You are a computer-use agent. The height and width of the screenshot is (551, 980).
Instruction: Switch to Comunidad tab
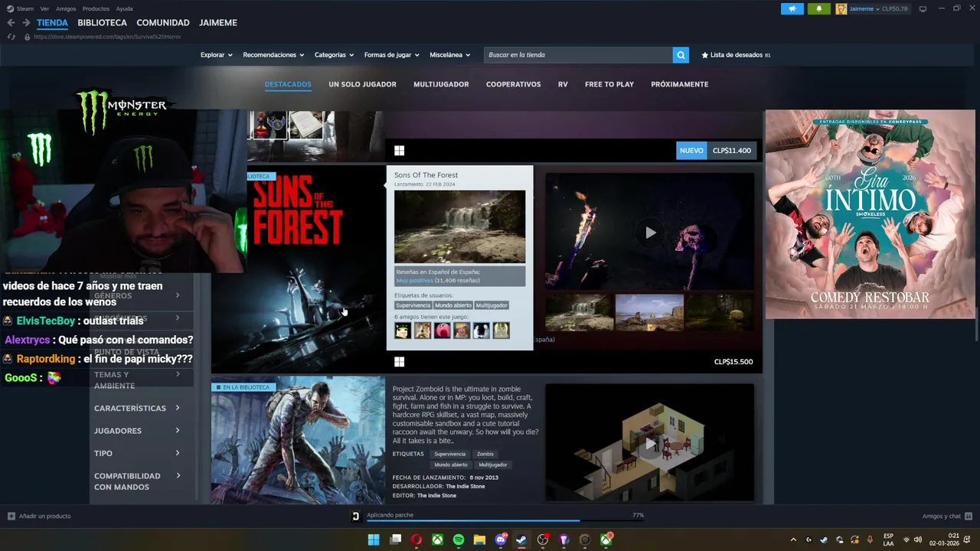163,23
